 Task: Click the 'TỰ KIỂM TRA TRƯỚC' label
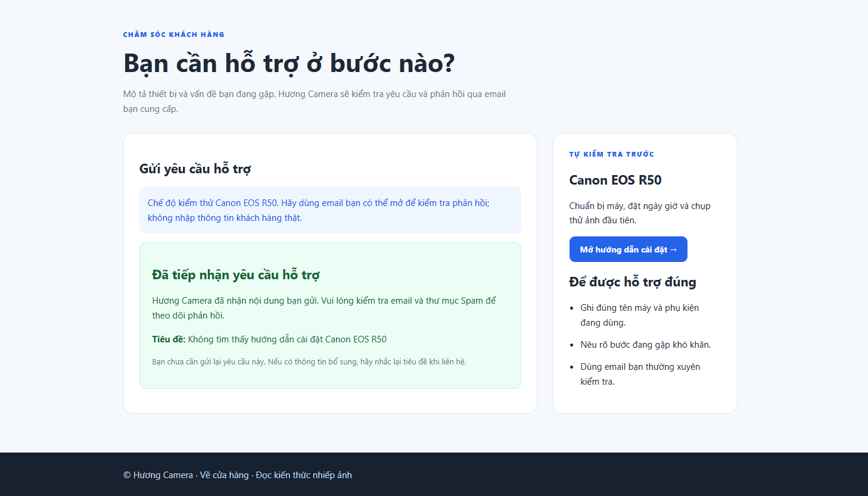612,154
